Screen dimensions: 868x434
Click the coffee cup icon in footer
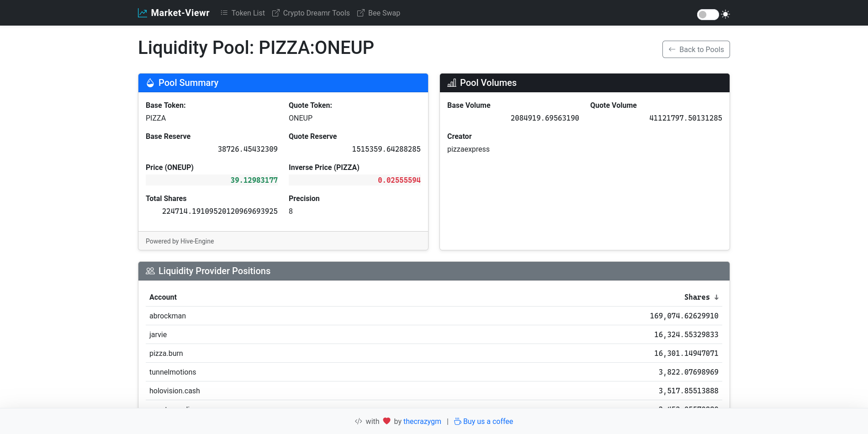[x=457, y=421]
